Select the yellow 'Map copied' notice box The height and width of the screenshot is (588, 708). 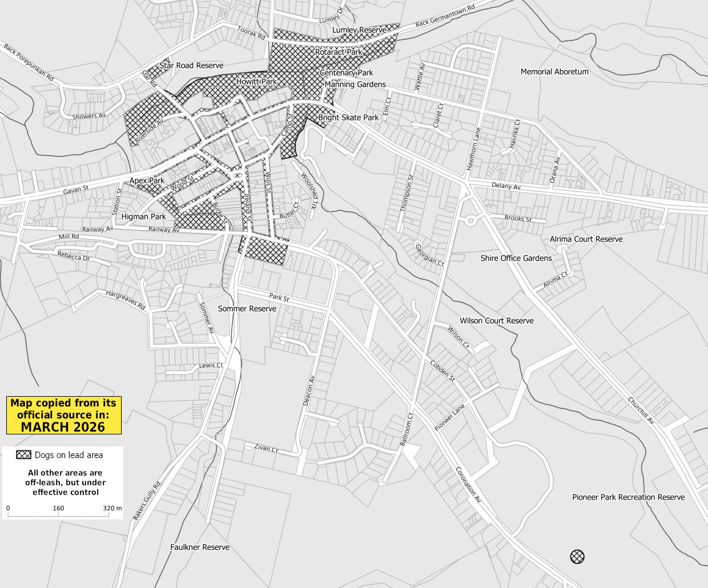63,415
